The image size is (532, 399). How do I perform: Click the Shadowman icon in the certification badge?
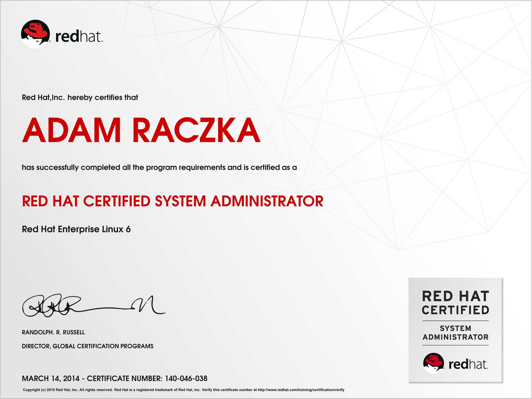click(x=434, y=363)
